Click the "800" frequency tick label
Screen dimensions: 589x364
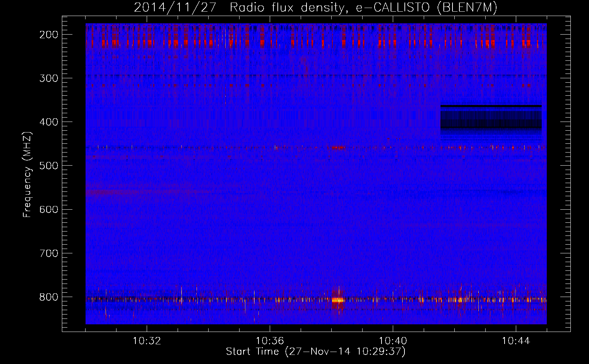(49, 297)
